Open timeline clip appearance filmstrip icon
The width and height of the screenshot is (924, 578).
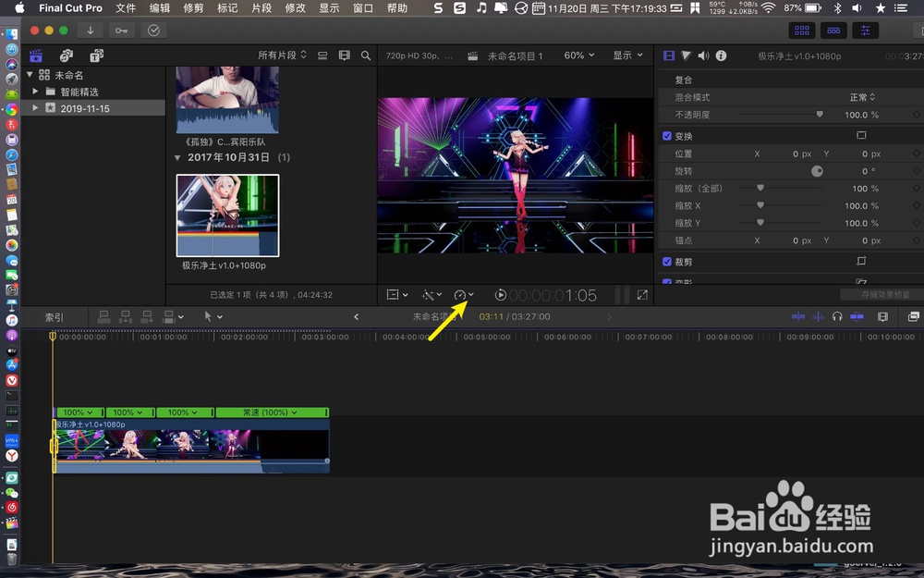(882, 316)
